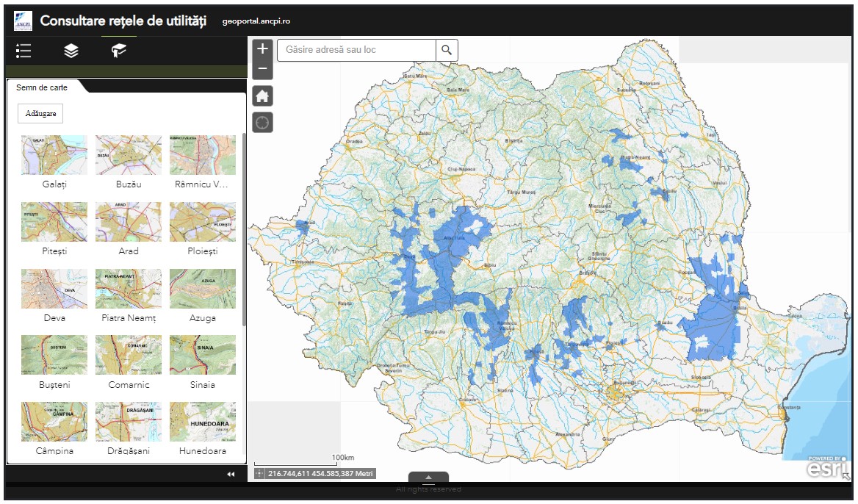The image size is (858, 504).
Task: Click the search magnifier icon
Action: pos(447,50)
